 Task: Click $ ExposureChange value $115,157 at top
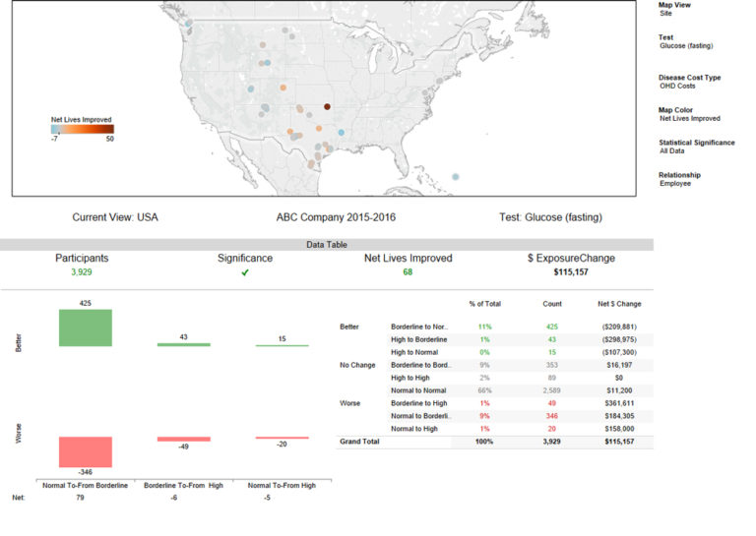(571, 272)
